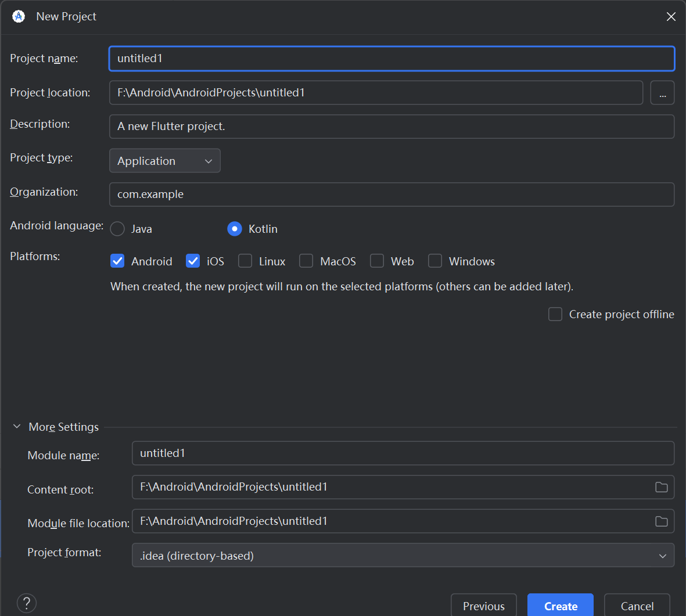
Task: Click the Previous button
Action: 483,606
